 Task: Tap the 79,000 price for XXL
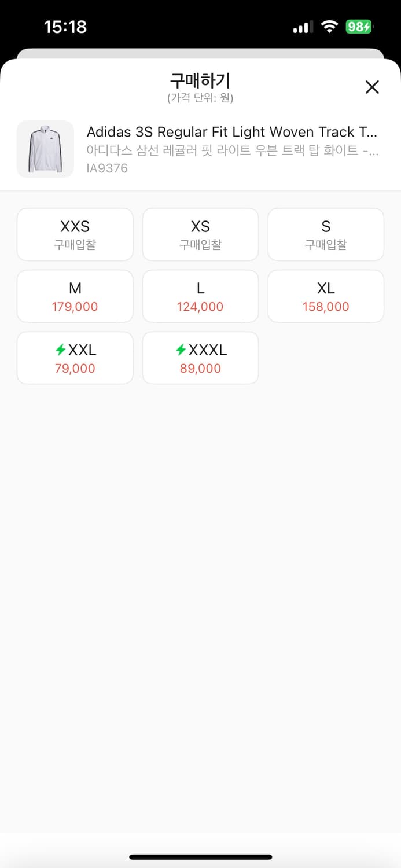coord(75,369)
